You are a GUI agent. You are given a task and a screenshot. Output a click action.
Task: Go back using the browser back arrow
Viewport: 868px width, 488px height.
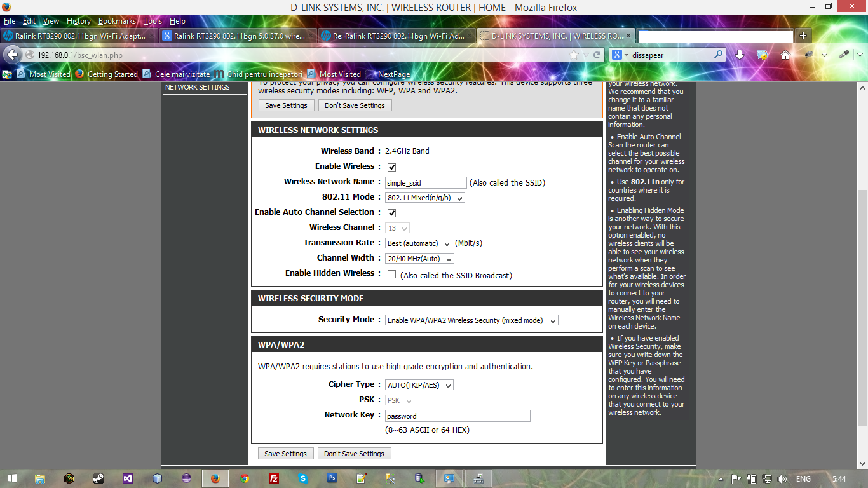click(x=11, y=55)
